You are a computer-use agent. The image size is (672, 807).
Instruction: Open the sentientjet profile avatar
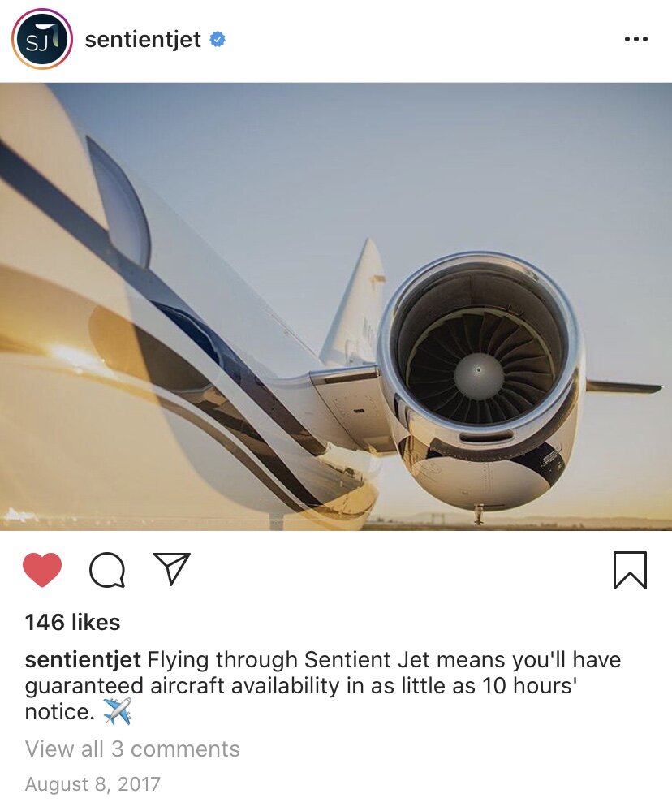point(41,39)
